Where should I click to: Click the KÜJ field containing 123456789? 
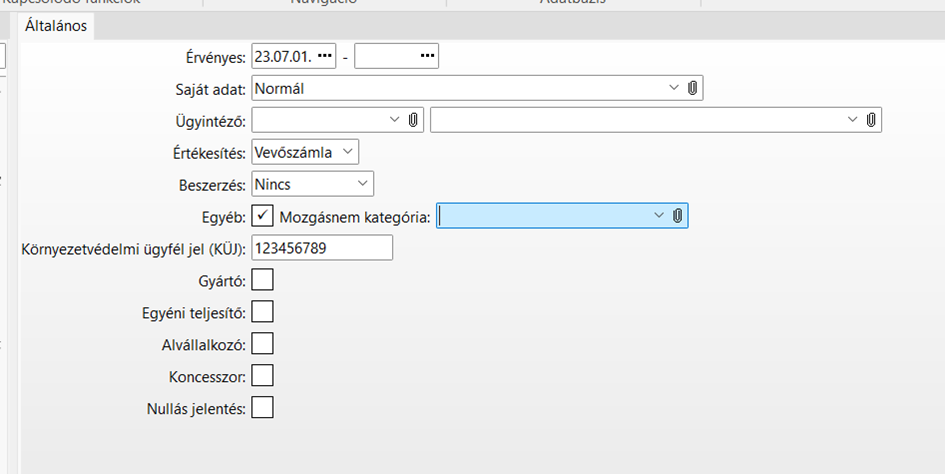pos(322,247)
